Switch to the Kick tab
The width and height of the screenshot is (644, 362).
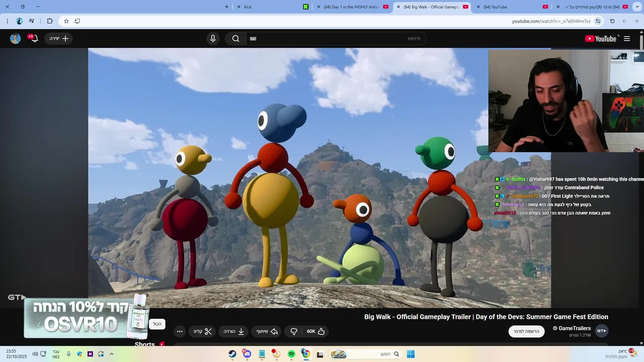pos(272,7)
